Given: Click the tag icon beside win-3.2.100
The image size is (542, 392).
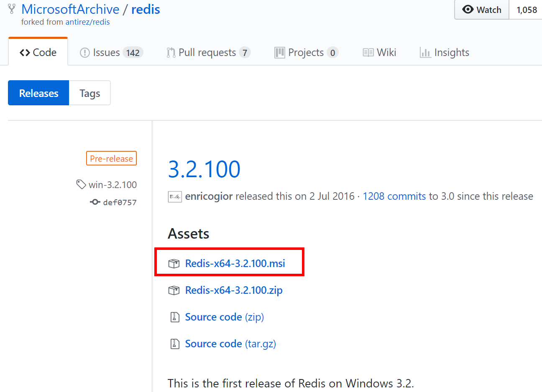Looking at the screenshot, I should [x=81, y=184].
